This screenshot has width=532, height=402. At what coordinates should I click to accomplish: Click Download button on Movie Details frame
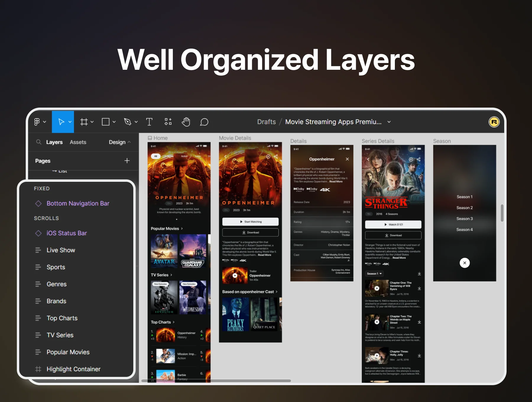point(250,232)
